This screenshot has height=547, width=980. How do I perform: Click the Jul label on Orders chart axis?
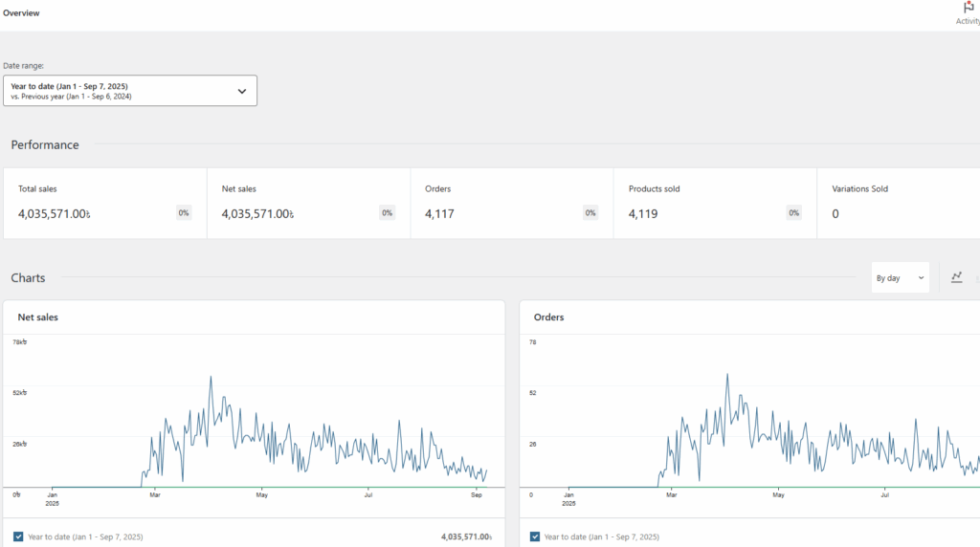click(x=885, y=494)
